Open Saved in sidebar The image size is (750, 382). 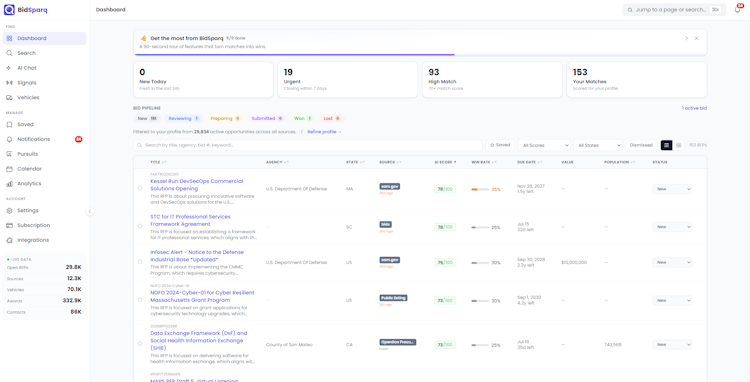[44, 124]
